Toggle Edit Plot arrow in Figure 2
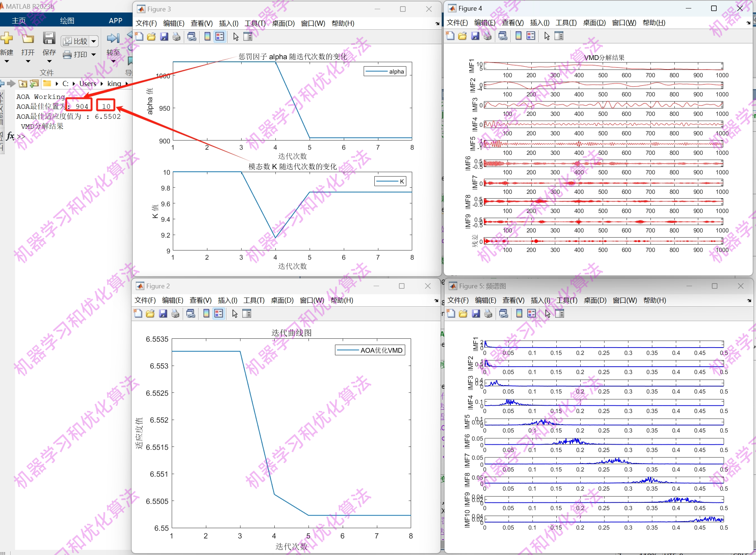 click(x=235, y=314)
